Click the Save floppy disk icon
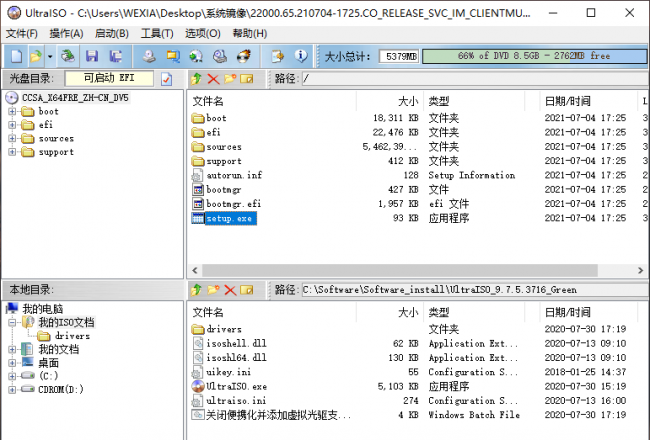Image resolution: width=650 pixels, height=440 pixels. click(x=92, y=56)
